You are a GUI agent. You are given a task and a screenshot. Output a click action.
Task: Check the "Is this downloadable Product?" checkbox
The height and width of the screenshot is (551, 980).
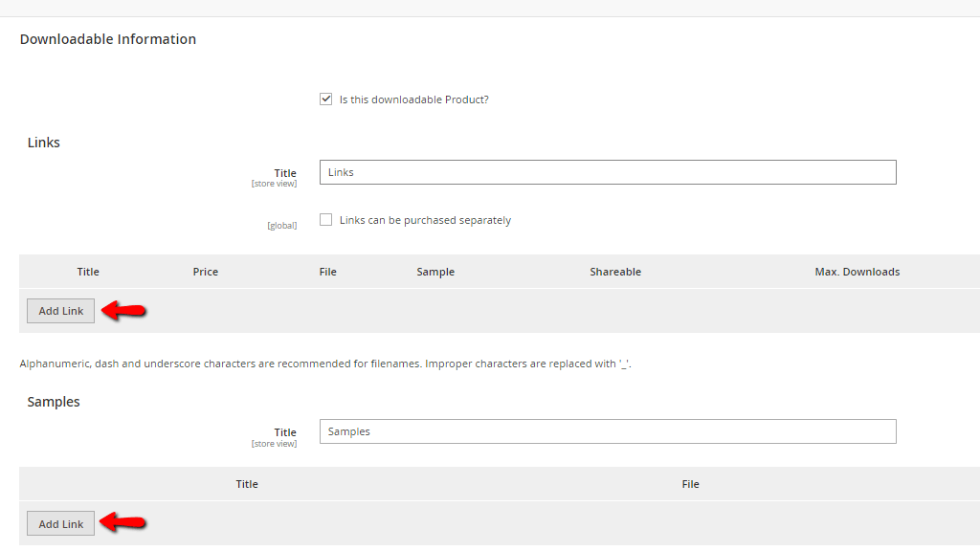tap(326, 99)
